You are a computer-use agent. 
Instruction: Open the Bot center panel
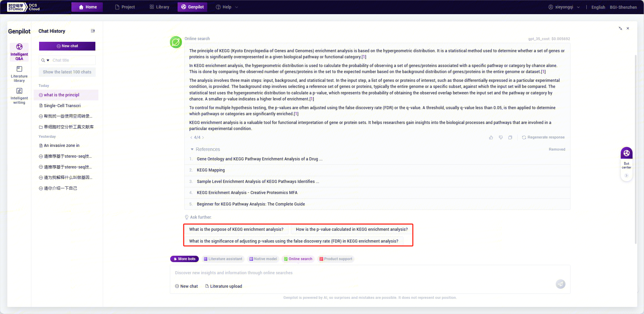pyautogui.click(x=626, y=158)
